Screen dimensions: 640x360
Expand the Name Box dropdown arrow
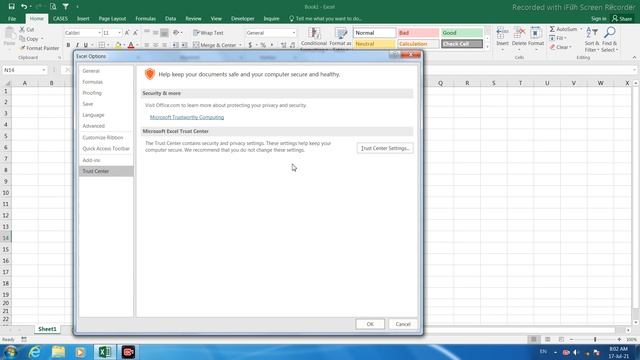coord(44,70)
